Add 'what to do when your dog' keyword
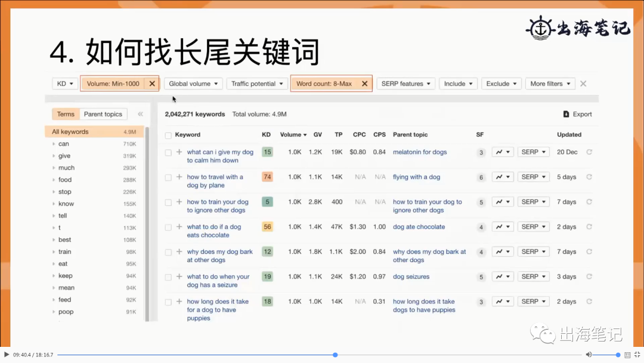The image size is (644, 363). (x=179, y=276)
